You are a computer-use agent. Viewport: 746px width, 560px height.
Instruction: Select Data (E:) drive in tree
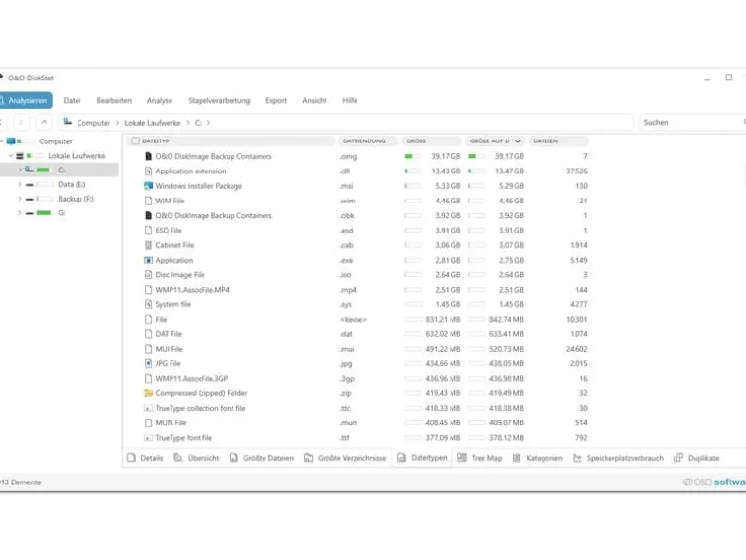coord(72,184)
